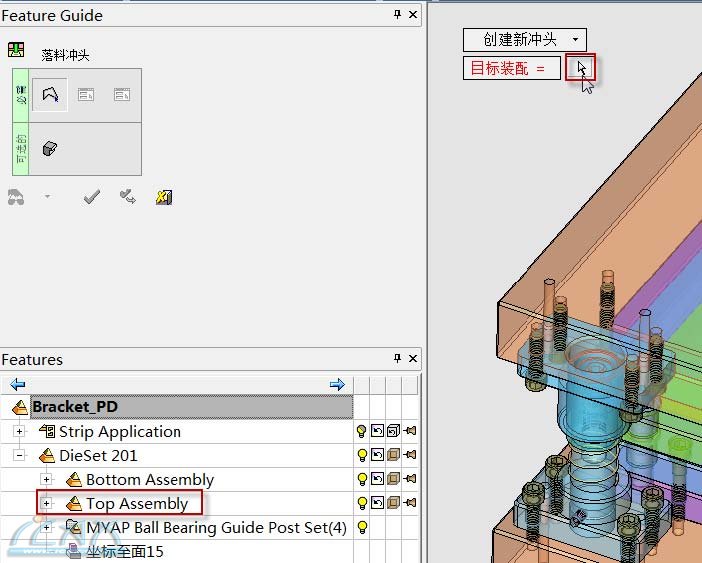Click Top Assembly brown cube icon

[x=393, y=503]
